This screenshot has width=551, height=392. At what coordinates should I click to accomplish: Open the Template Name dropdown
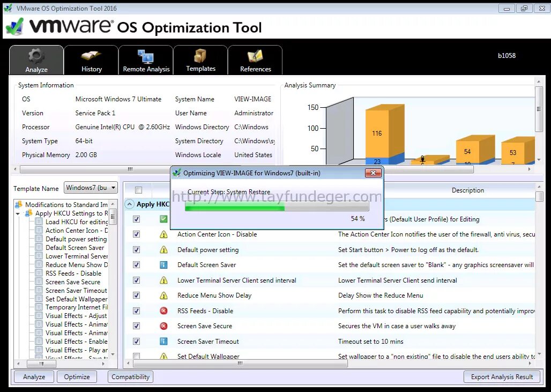click(91, 188)
